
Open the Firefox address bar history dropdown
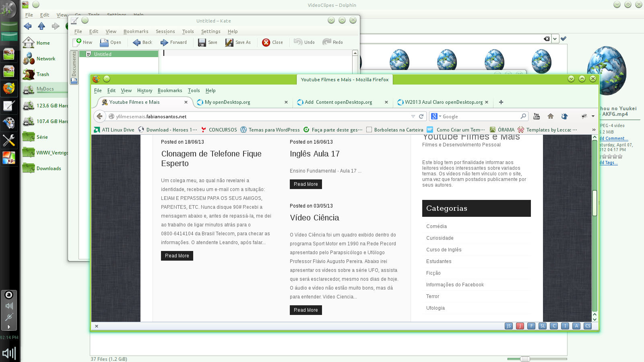tap(413, 116)
